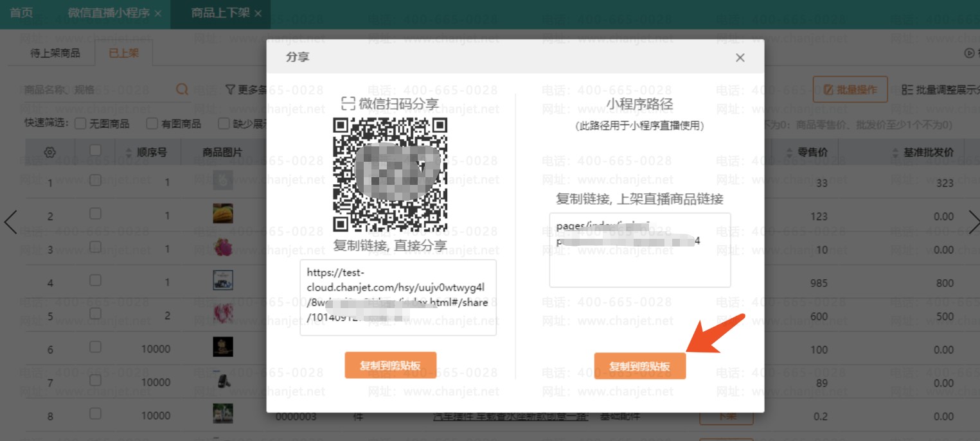Close the 微信直播小程序 tab
The image size is (980, 441).
158,13
